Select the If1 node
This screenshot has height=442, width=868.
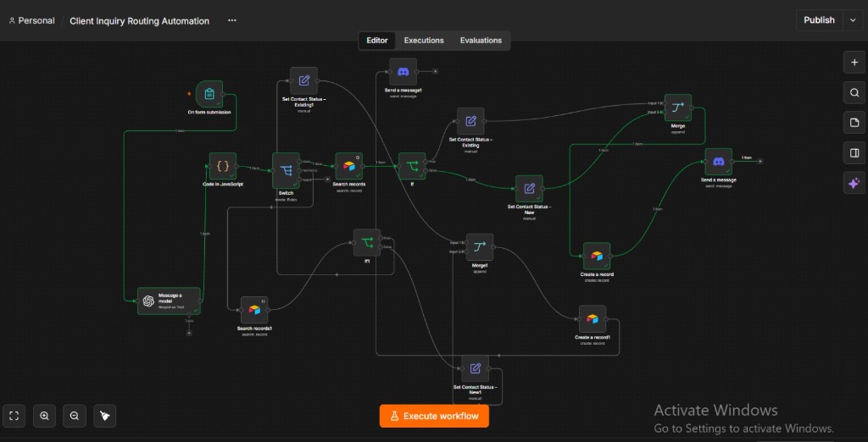point(367,242)
